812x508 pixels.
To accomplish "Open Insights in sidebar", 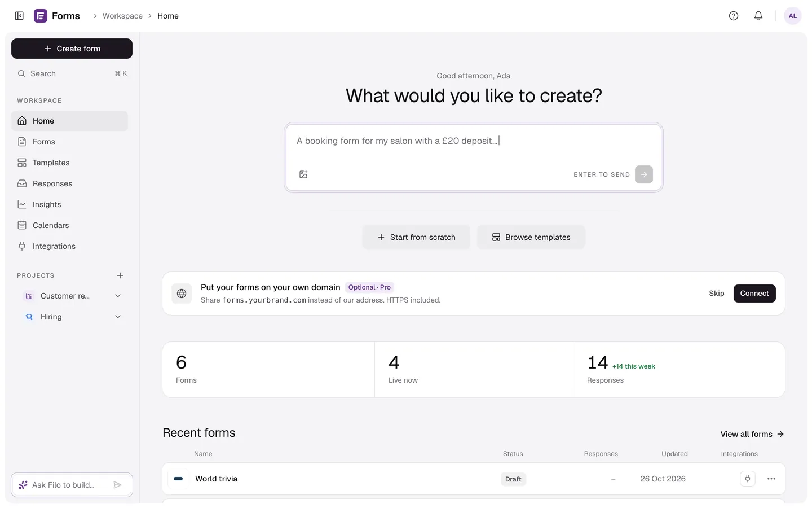I will click(x=69, y=204).
